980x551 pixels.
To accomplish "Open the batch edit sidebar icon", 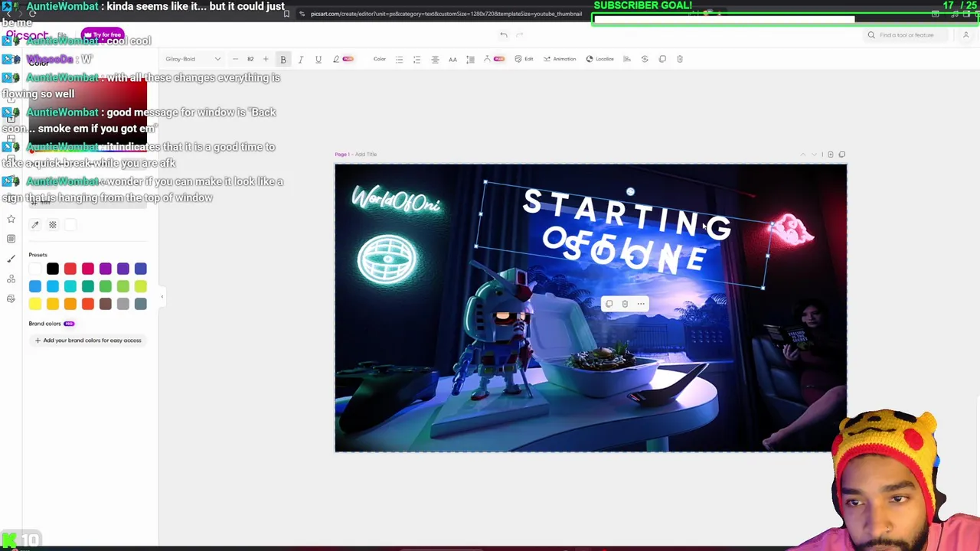I will click(x=11, y=298).
